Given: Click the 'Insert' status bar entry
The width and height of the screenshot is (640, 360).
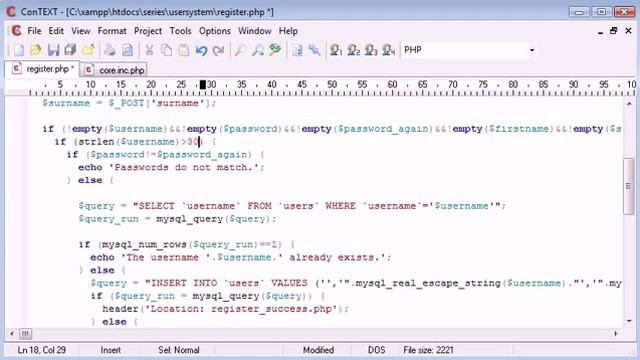Looking at the screenshot, I should coord(111,350).
